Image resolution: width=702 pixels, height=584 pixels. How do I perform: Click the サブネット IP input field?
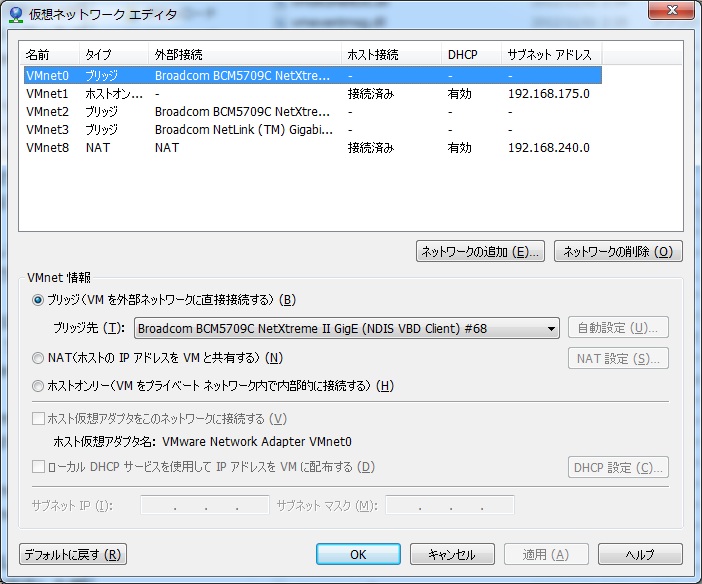[x=205, y=505]
